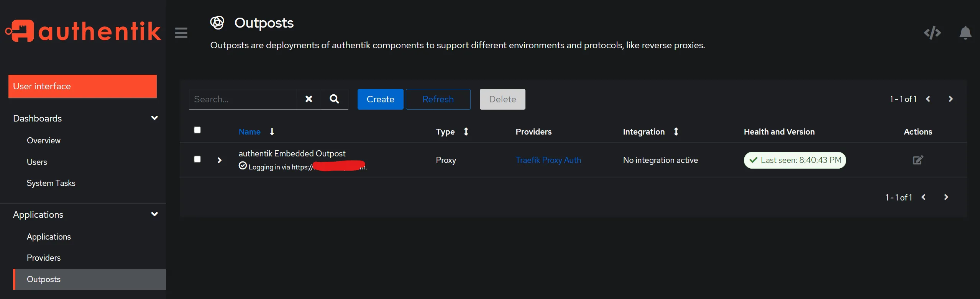Image resolution: width=980 pixels, height=299 pixels.
Task: Collapse the Applications sidebar section
Action: click(x=154, y=214)
